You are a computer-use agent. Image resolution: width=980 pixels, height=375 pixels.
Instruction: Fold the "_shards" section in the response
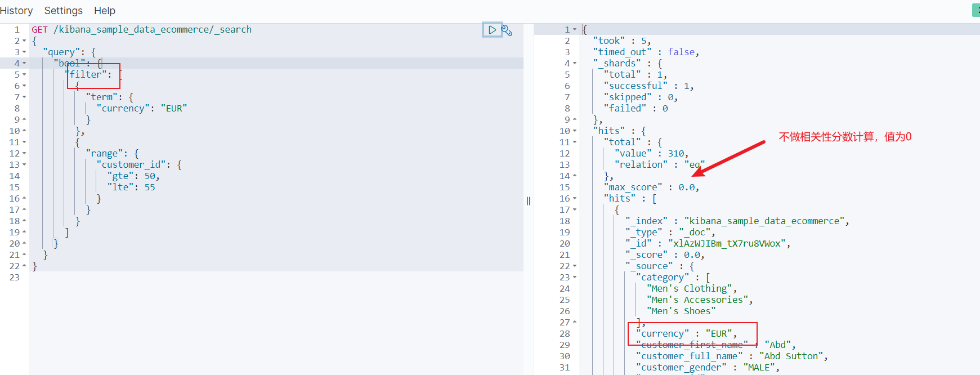pos(574,64)
